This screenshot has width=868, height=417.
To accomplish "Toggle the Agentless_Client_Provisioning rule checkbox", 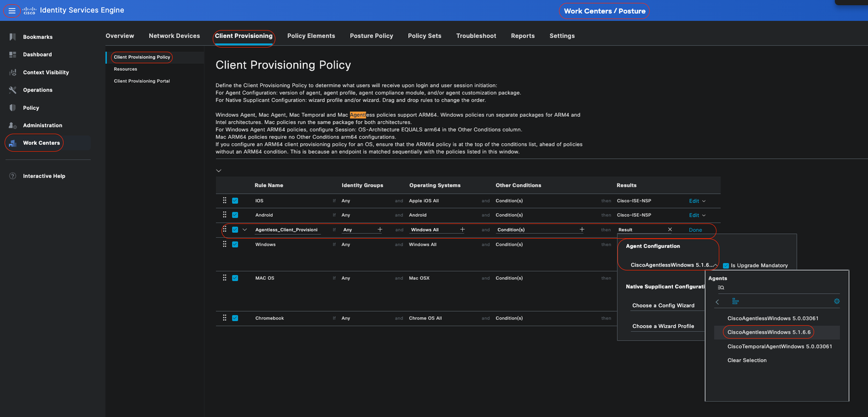I will tap(235, 229).
